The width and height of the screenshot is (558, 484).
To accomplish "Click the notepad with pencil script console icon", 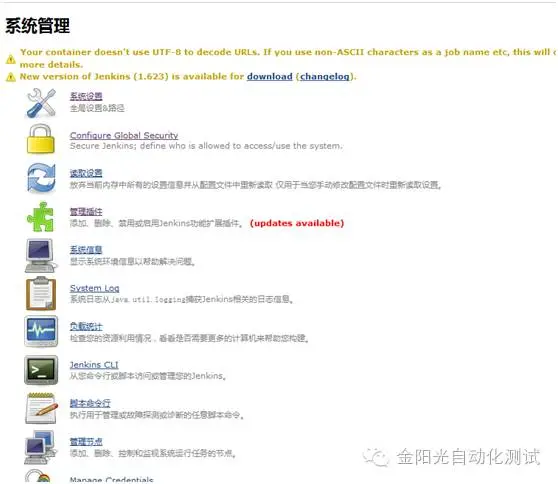I will click(41, 408).
